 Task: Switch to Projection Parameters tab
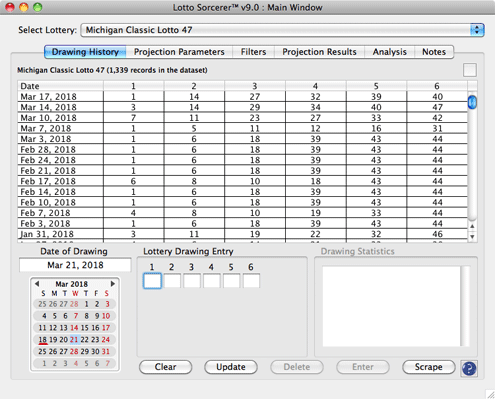click(x=179, y=52)
